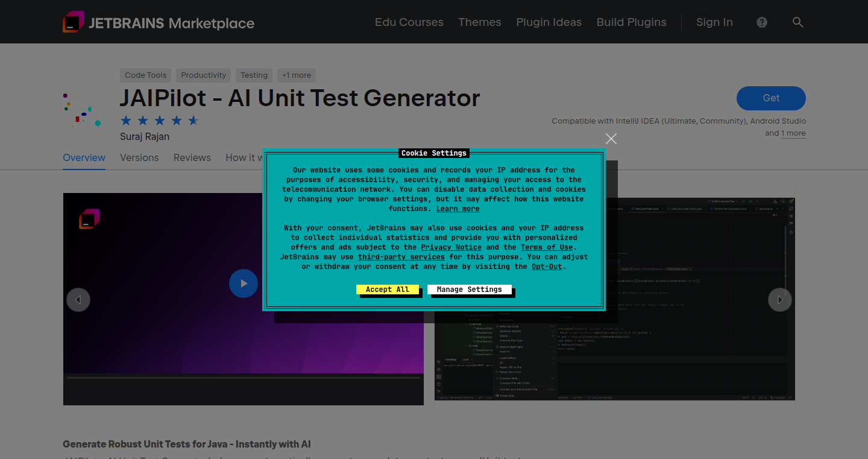This screenshot has height=459, width=868.
Task: Open vendor Suraj Rajan's page
Action: click(x=145, y=137)
